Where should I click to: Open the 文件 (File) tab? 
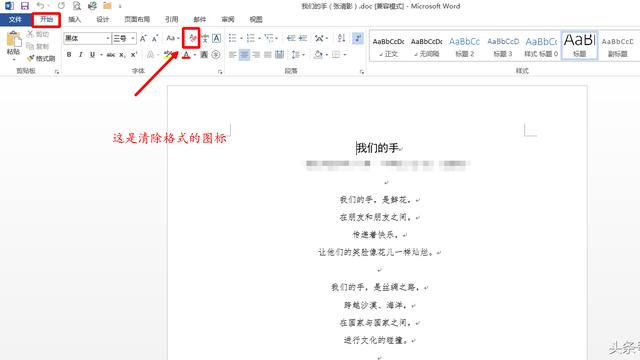(x=16, y=19)
